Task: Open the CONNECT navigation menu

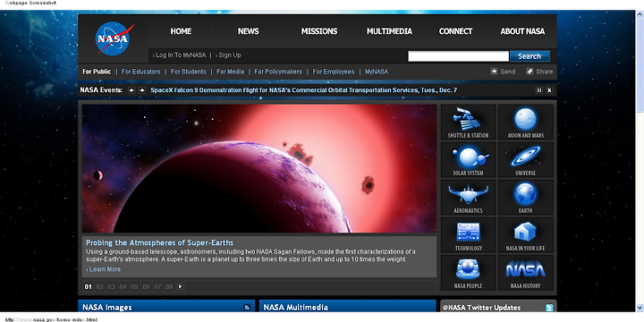Action: 455,31
